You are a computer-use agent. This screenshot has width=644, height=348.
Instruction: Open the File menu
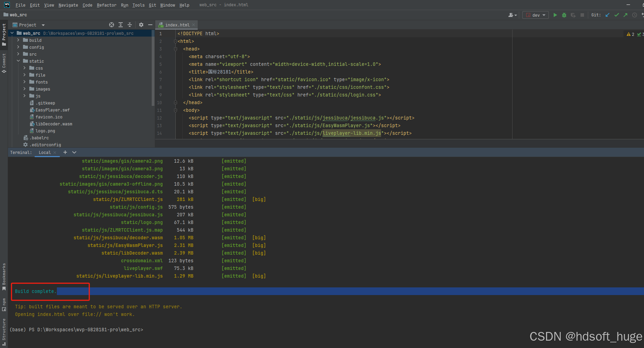coord(21,5)
